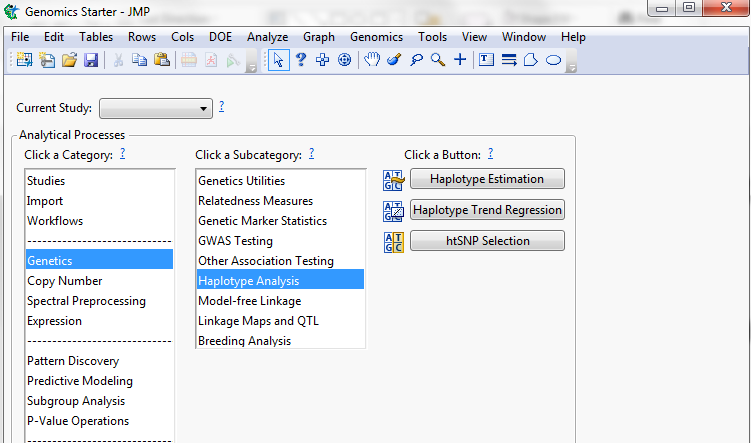Open the Graph menu
751x443 pixels.
click(319, 37)
